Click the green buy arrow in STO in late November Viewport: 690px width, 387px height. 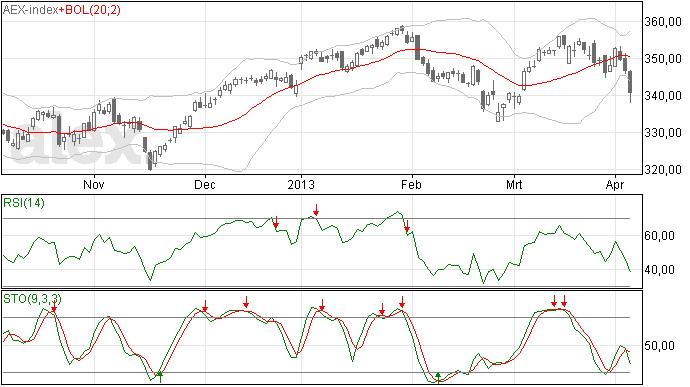pyautogui.click(x=160, y=376)
